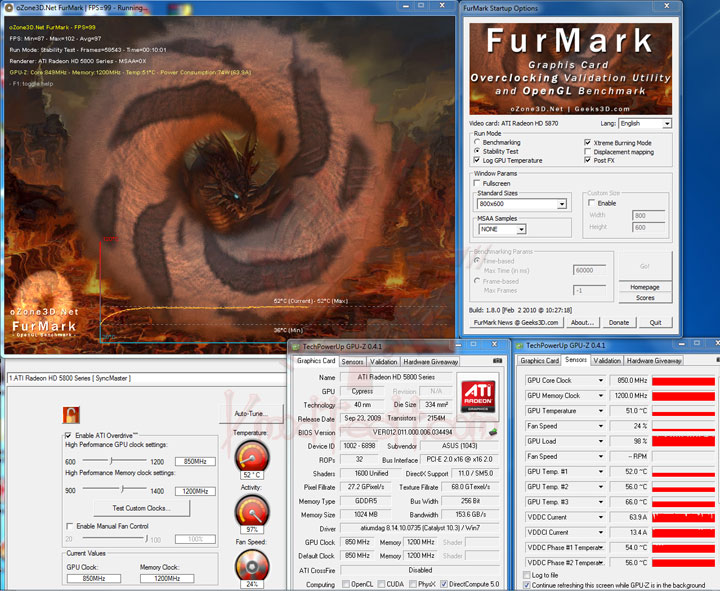This screenshot has width=720, height=591.
Task: Click the Fan Speed gauge icon
Action: [x=252, y=565]
